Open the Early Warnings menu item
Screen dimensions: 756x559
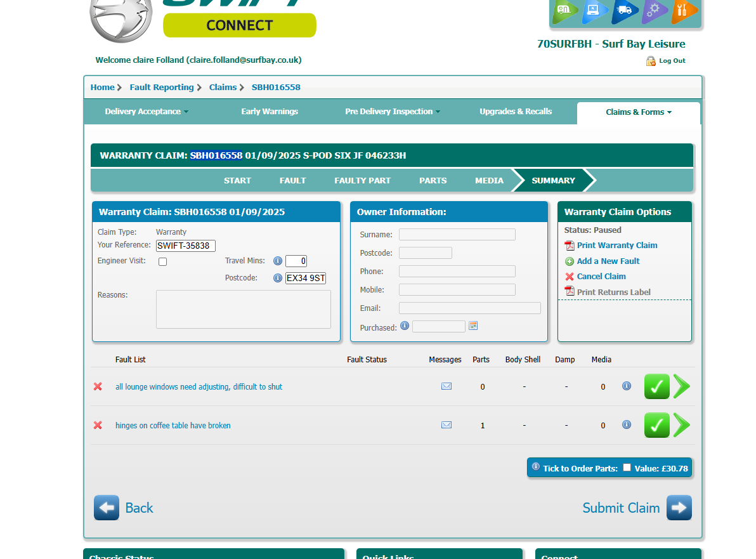[x=270, y=112]
